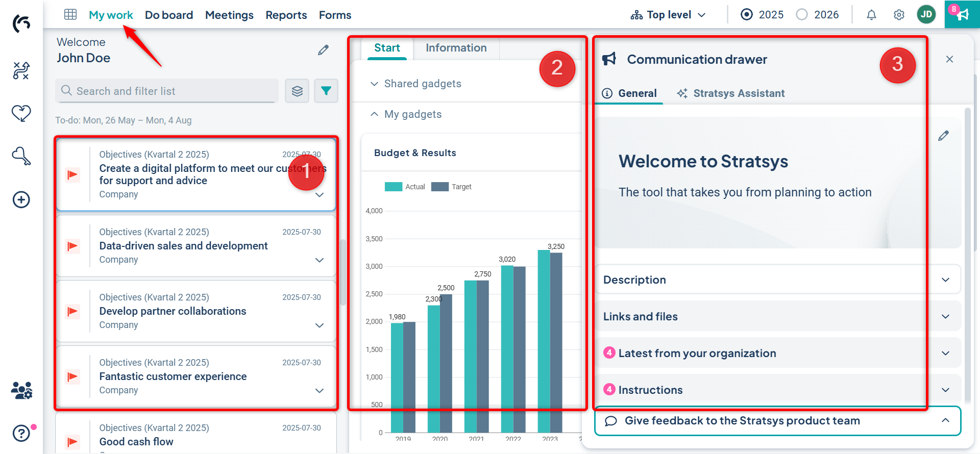The image size is (980, 454).
Task: Open the help question mark icon
Action: (21, 433)
